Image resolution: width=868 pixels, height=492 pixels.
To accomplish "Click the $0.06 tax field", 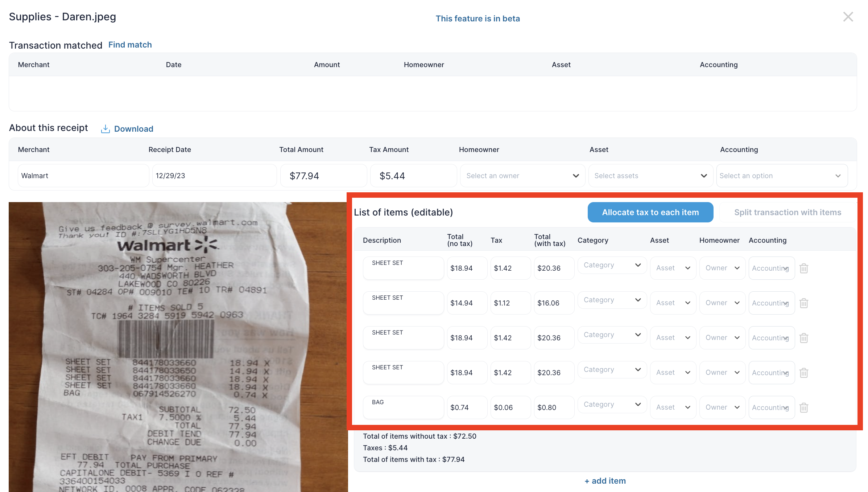I will point(511,407).
